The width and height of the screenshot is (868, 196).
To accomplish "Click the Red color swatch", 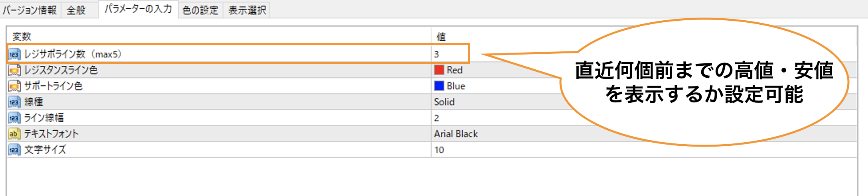I will coord(439,70).
